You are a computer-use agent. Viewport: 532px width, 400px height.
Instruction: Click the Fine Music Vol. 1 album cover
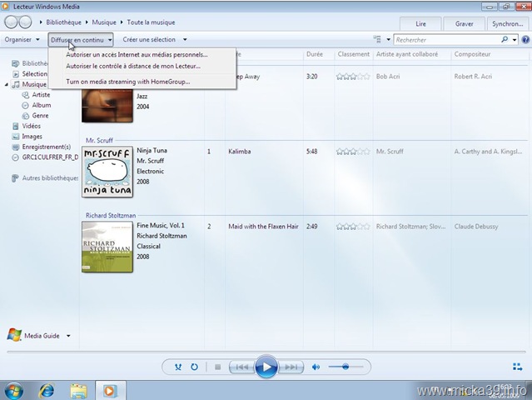click(107, 247)
